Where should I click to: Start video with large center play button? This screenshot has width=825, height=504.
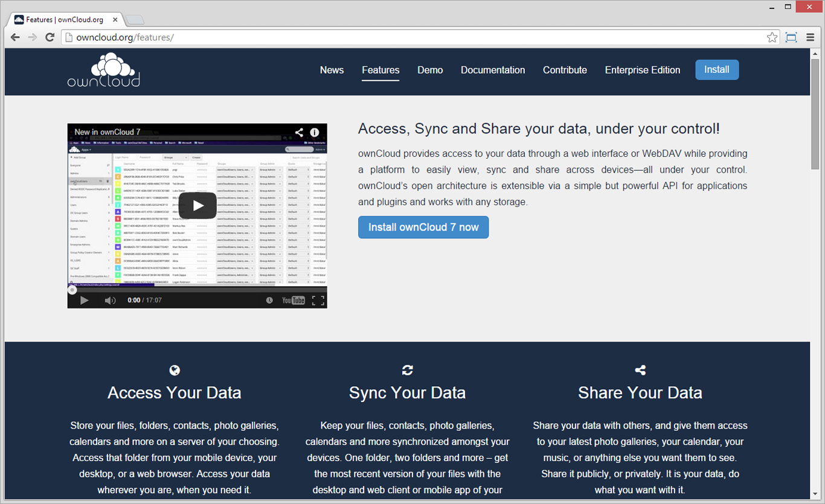click(197, 206)
